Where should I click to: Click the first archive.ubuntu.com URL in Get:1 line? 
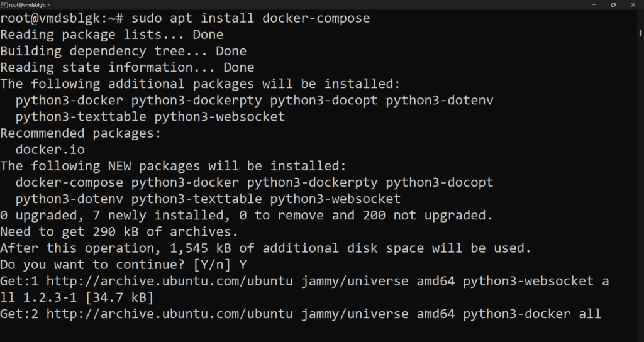click(x=170, y=281)
